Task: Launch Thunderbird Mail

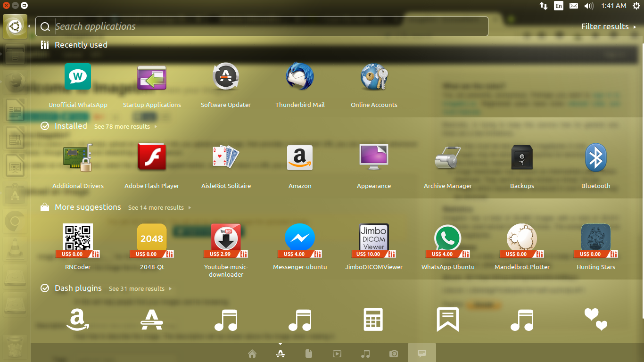Action: [x=300, y=85]
